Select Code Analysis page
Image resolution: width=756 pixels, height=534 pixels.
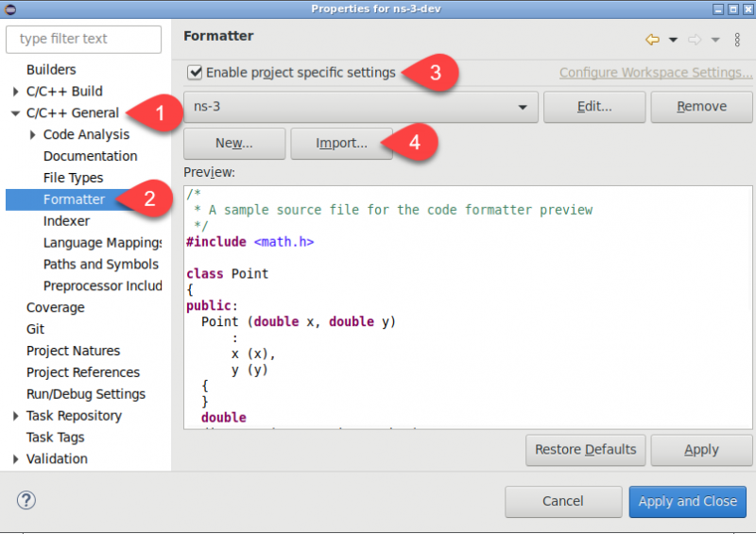[86, 134]
